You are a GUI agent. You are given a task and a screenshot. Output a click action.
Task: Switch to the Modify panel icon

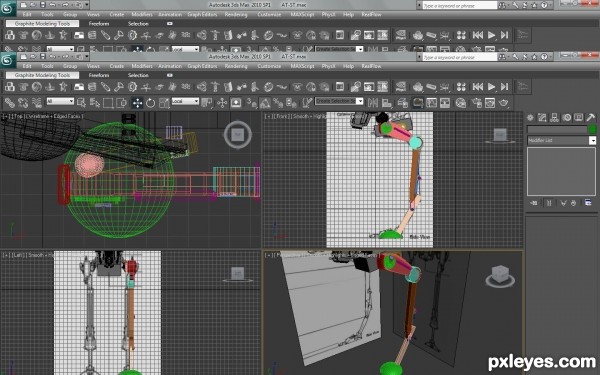point(542,117)
